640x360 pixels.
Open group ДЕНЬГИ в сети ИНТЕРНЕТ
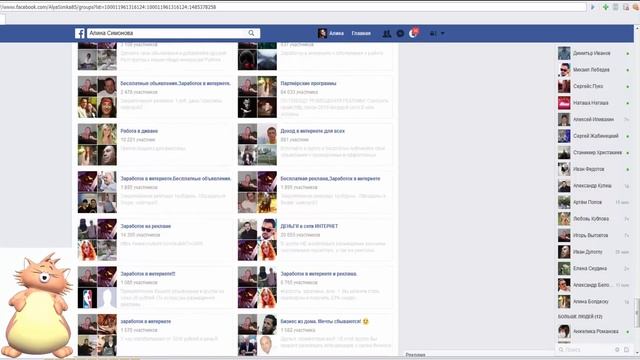[x=309, y=226]
